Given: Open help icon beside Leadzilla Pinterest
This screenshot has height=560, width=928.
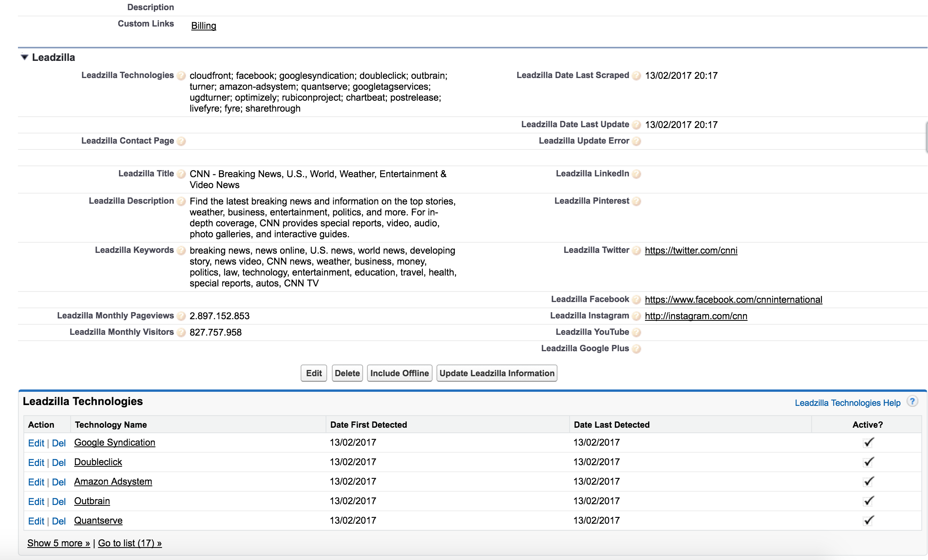Looking at the screenshot, I should (636, 201).
